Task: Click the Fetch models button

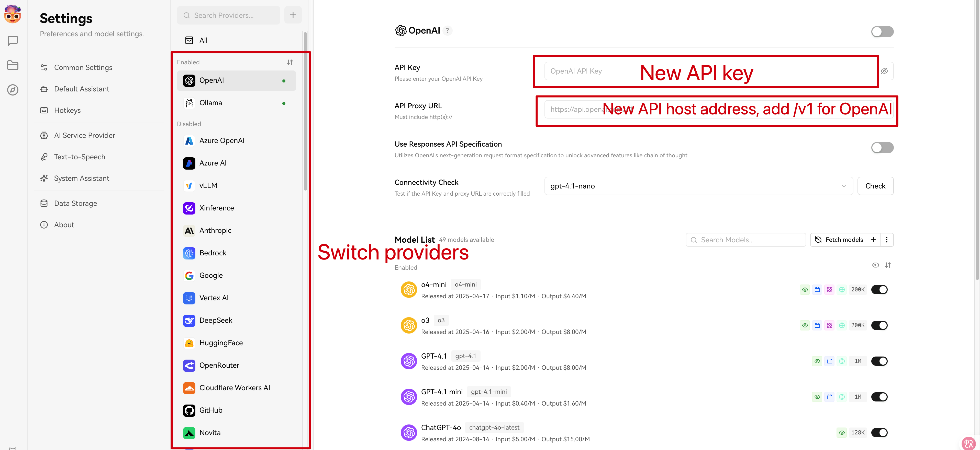Action: (x=839, y=240)
